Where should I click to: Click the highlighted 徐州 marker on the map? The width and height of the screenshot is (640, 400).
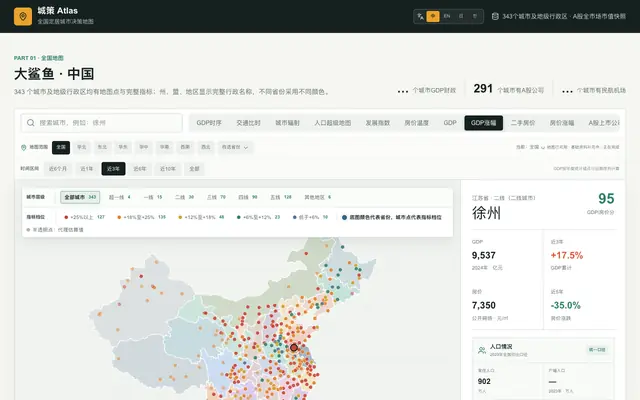(x=294, y=348)
